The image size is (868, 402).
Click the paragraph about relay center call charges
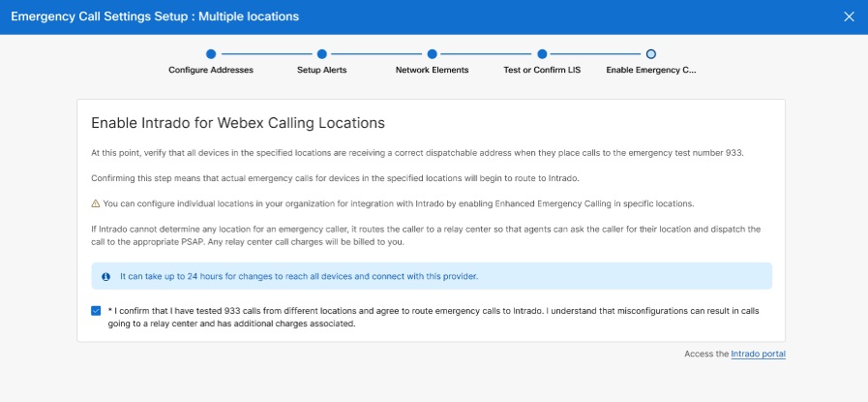point(426,235)
